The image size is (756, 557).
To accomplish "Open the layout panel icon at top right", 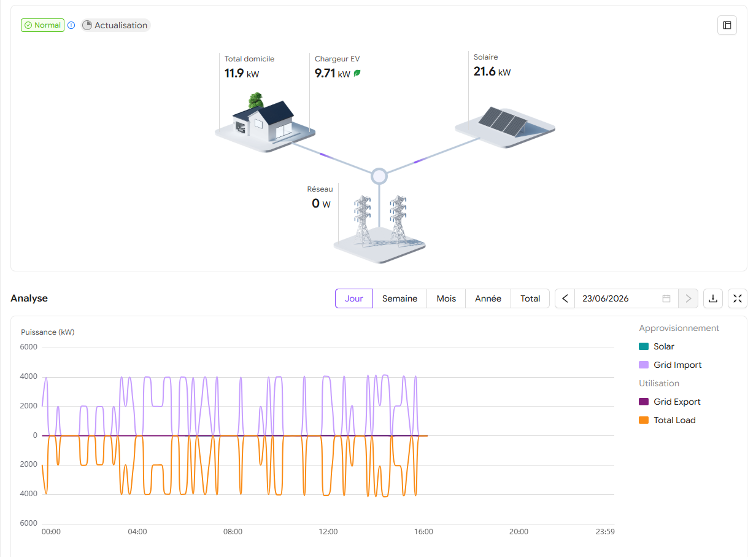I will (727, 25).
